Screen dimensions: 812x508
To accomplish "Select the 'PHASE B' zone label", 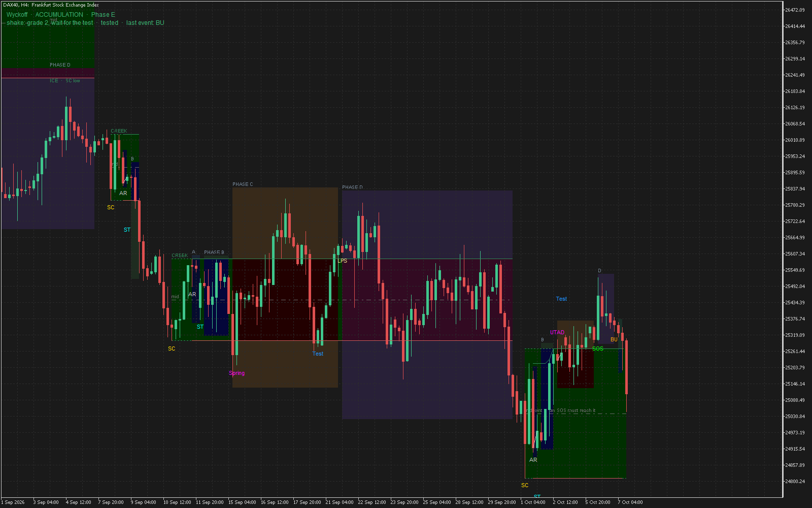I will coord(214,252).
